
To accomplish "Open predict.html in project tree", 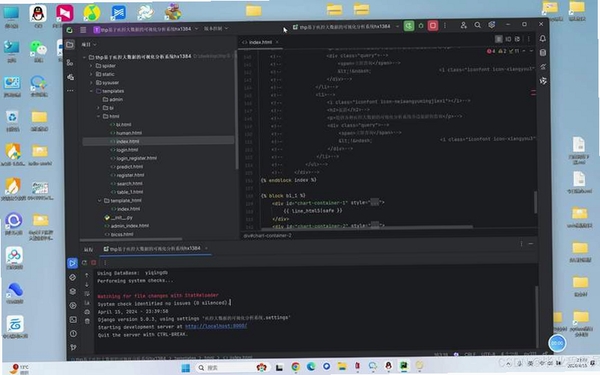I will (129, 166).
